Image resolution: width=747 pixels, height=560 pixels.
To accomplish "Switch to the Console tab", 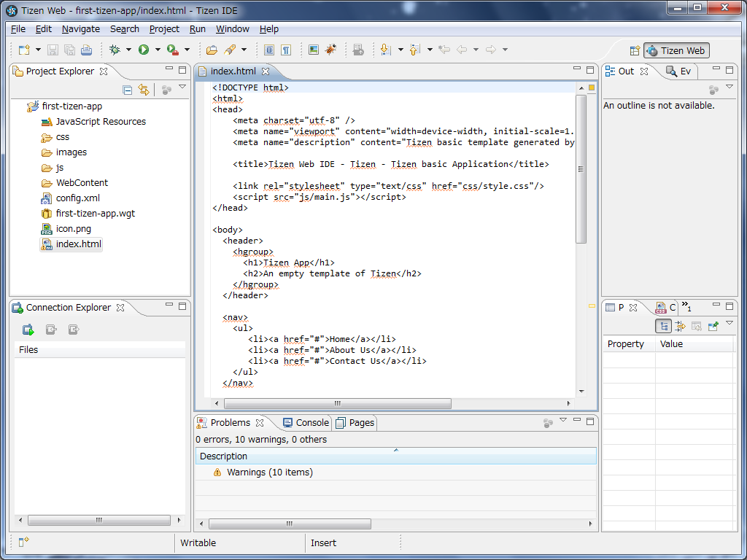I will pyautogui.click(x=306, y=423).
